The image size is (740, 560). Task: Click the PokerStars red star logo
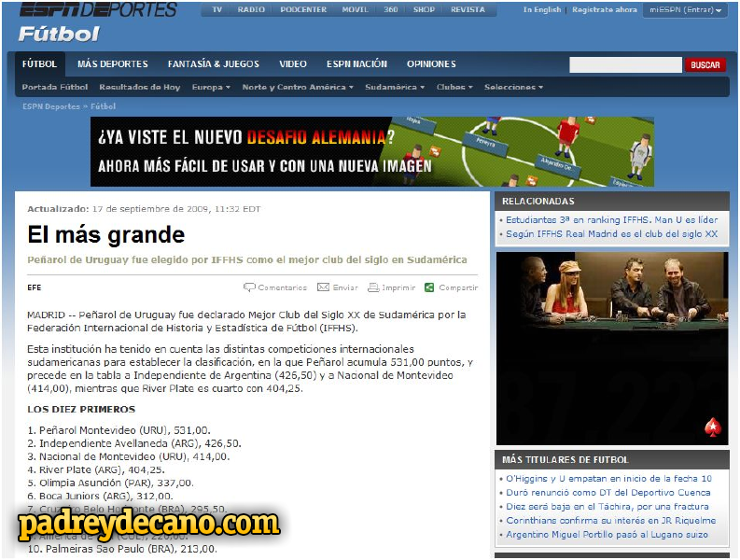713,427
